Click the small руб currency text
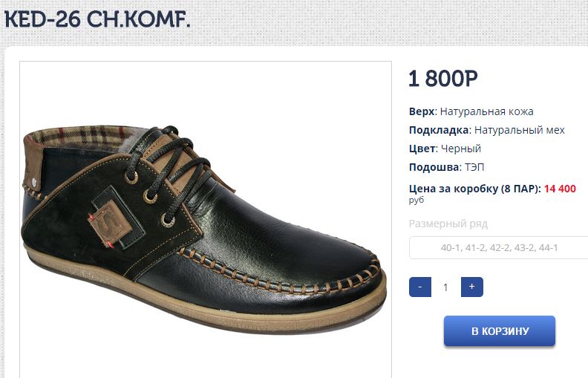 tap(416, 200)
